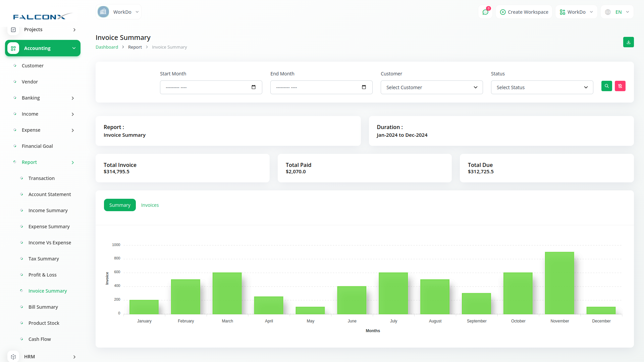Switch to the Invoices tab

click(150, 205)
